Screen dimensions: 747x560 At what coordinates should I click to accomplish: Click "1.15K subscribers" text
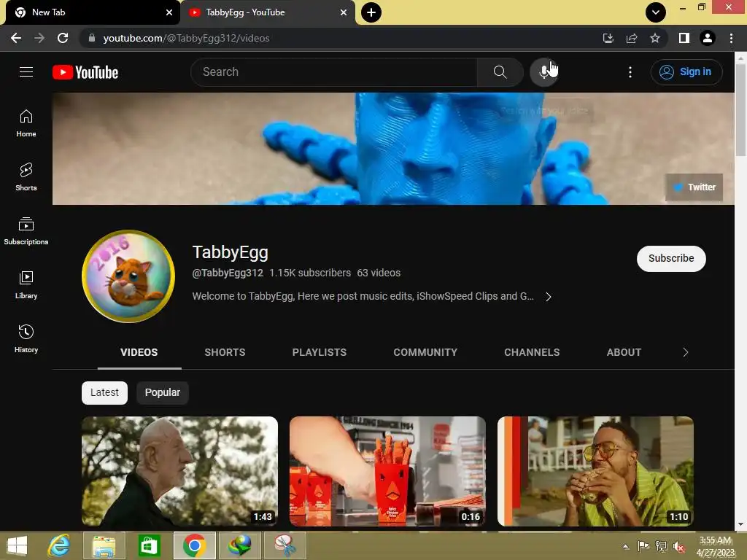tap(310, 273)
